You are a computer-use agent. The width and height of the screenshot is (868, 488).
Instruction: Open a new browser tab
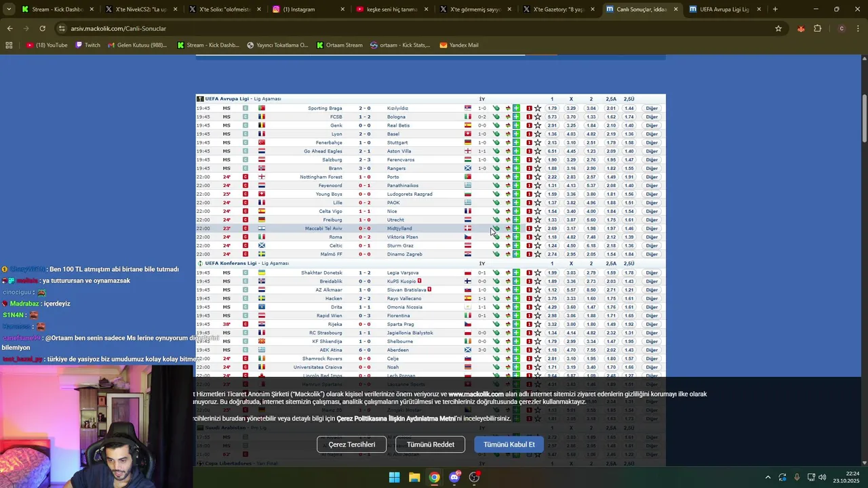pos(775,9)
